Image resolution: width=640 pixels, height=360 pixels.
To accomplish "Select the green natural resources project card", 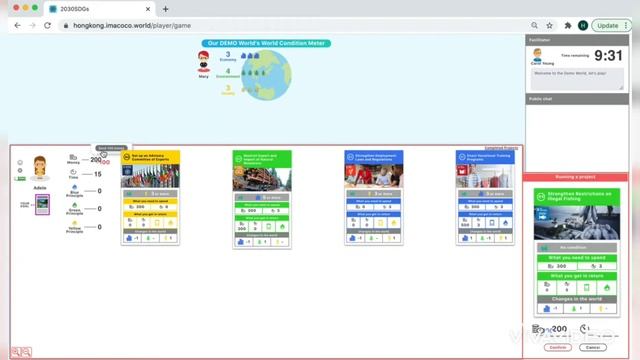I will [x=262, y=199].
